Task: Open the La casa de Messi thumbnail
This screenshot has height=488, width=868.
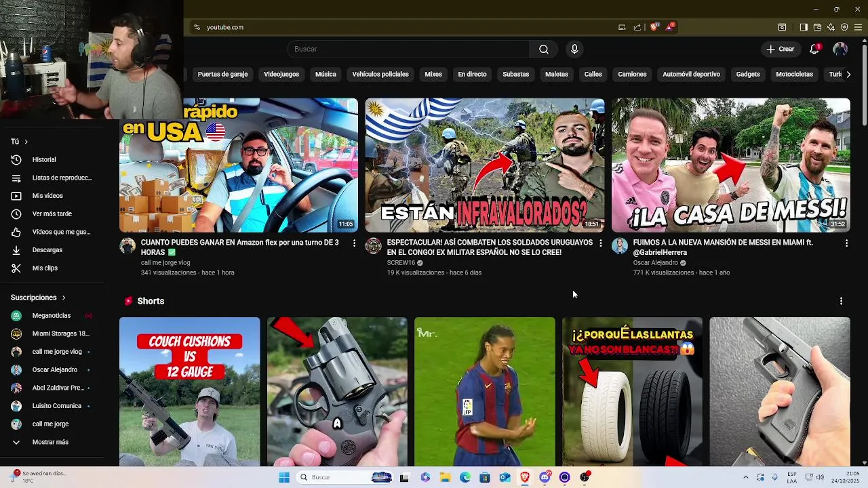Action: [730, 165]
